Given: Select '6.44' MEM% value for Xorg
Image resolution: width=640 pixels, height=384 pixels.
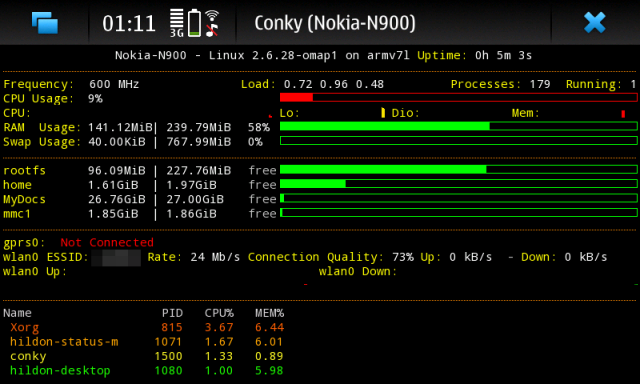Looking at the screenshot, I should (269, 328).
